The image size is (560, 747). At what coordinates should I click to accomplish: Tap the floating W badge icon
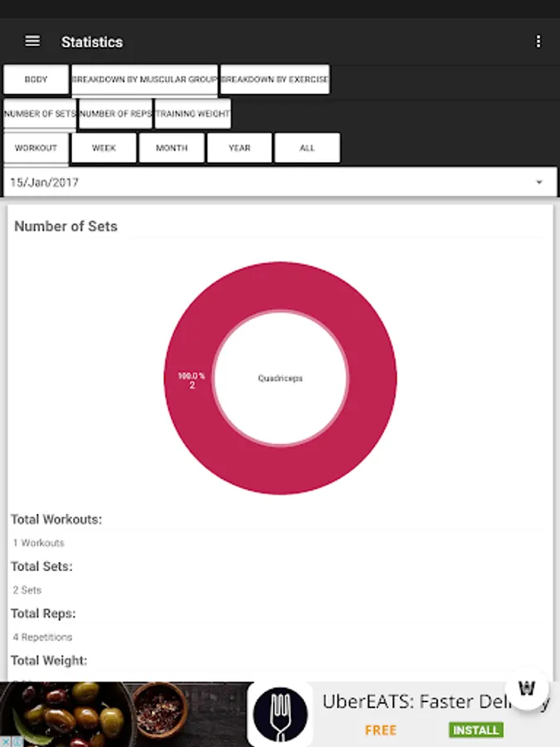pyautogui.click(x=527, y=689)
